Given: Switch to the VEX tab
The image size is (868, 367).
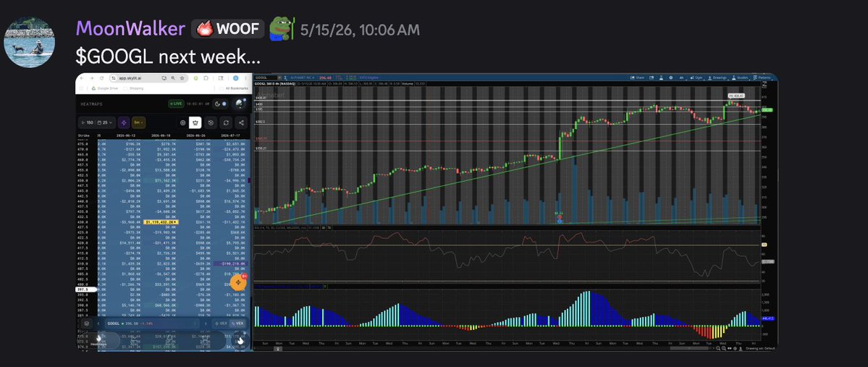Looking at the screenshot, I should (x=237, y=324).
